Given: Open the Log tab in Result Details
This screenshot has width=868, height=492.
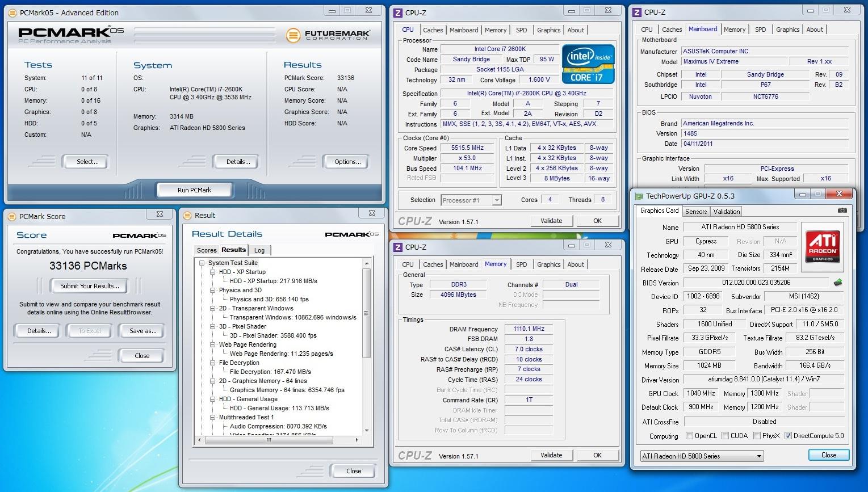Looking at the screenshot, I should click(259, 250).
